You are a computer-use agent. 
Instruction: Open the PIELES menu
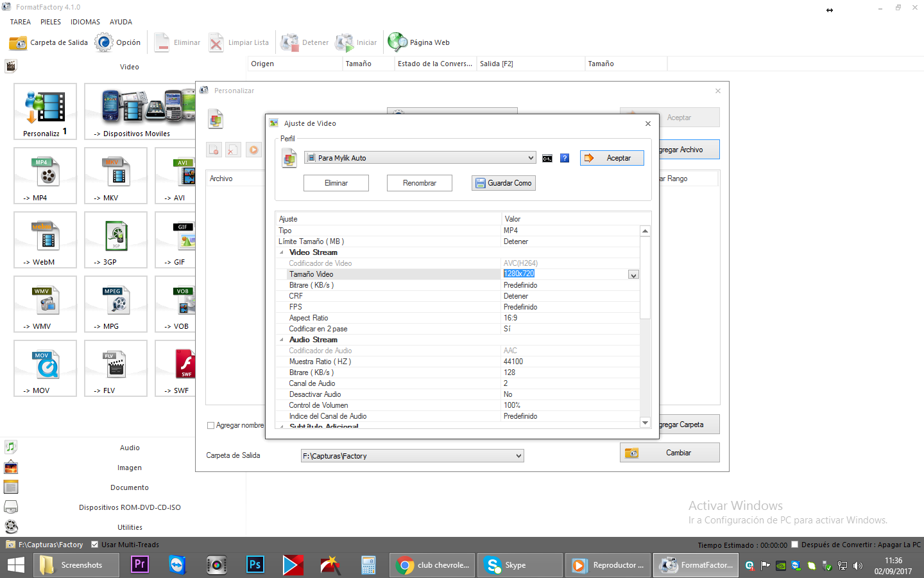51,22
